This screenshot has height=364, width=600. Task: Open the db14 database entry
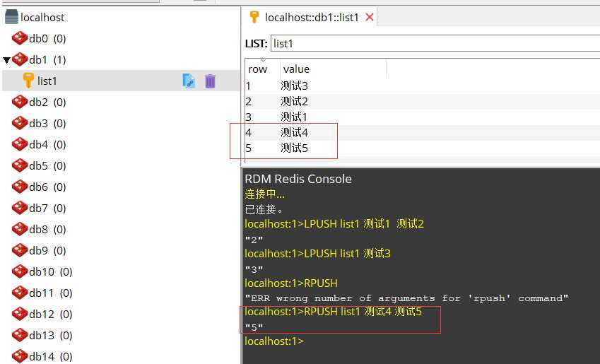click(49, 357)
